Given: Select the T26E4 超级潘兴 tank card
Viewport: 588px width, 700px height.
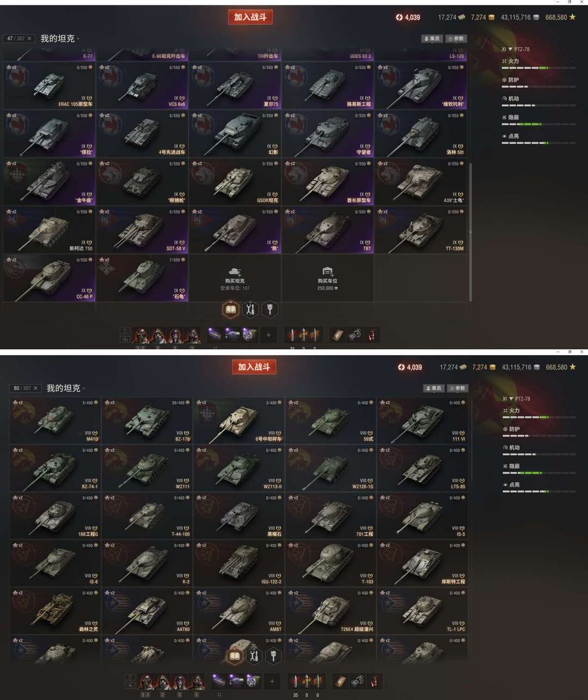Looking at the screenshot, I should click(330, 611).
